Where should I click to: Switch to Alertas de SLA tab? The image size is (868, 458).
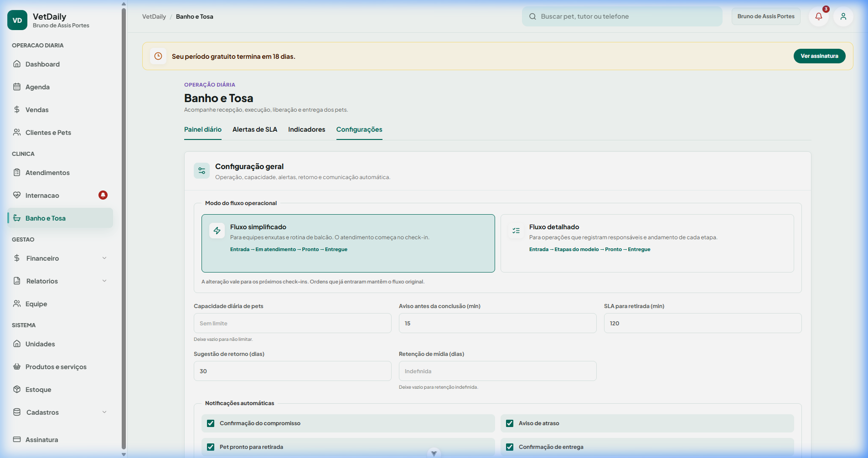click(255, 129)
